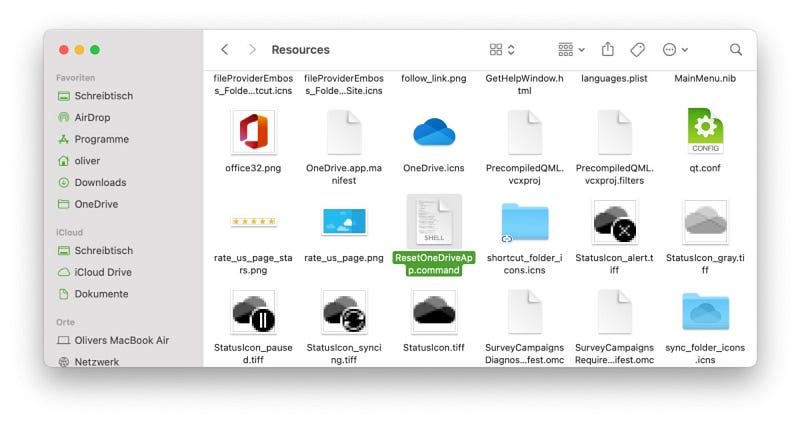Click fileProviderEmbos s_Folde...Site.icns name
Viewport: 800px width, 424px height.
tap(344, 85)
